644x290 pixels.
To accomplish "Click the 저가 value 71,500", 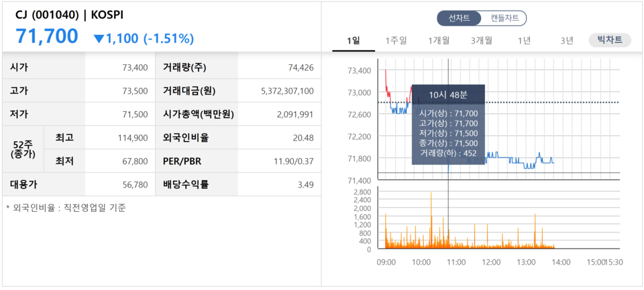I will (135, 115).
